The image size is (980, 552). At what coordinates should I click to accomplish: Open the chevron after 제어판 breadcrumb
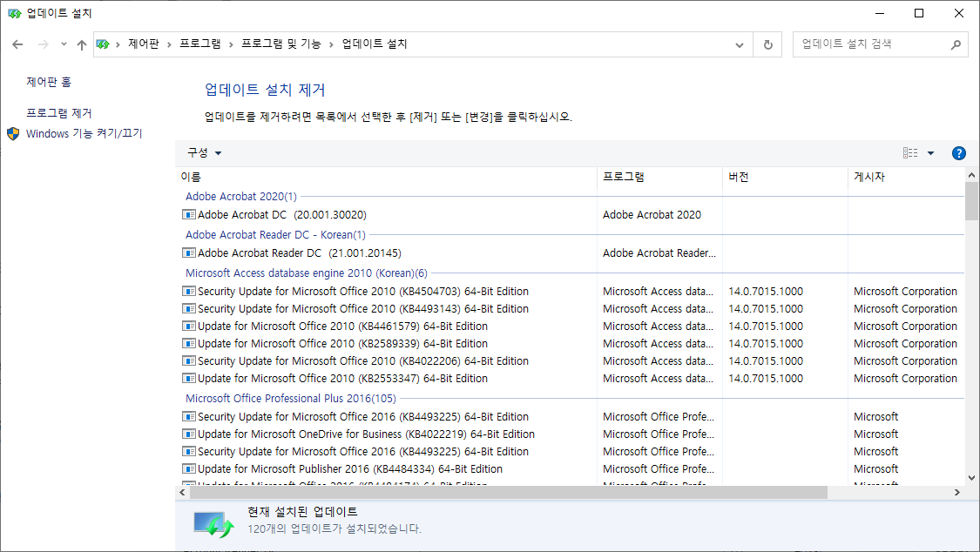tap(169, 44)
